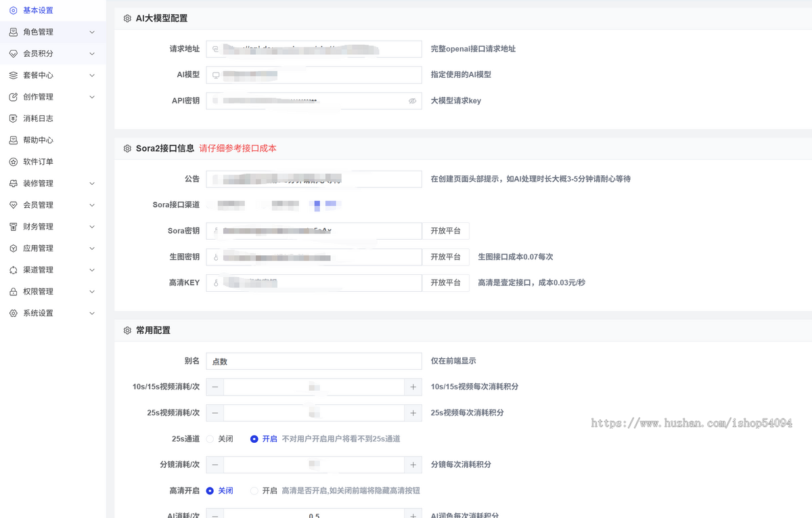
Task: Click the 基本设置 sidebar icon
Action: [x=14, y=10]
